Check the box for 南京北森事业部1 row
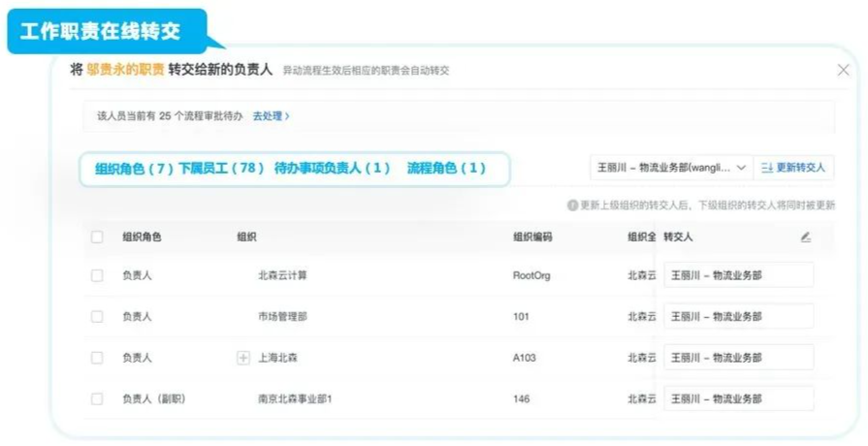The width and height of the screenshot is (868, 446). (97, 398)
